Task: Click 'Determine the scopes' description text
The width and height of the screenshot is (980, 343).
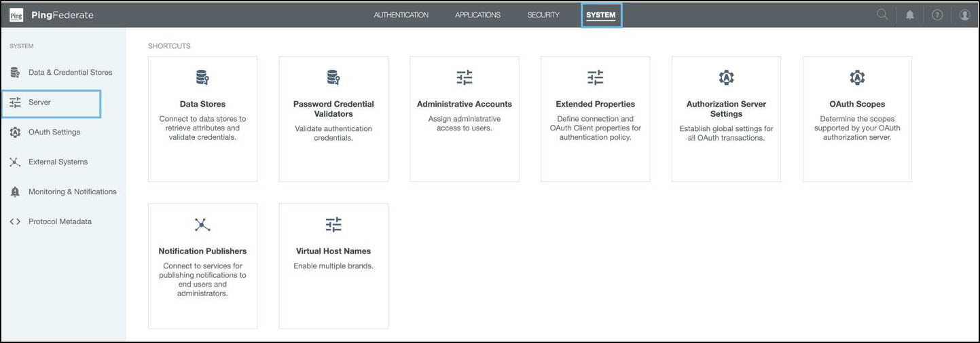Action: point(857,128)
